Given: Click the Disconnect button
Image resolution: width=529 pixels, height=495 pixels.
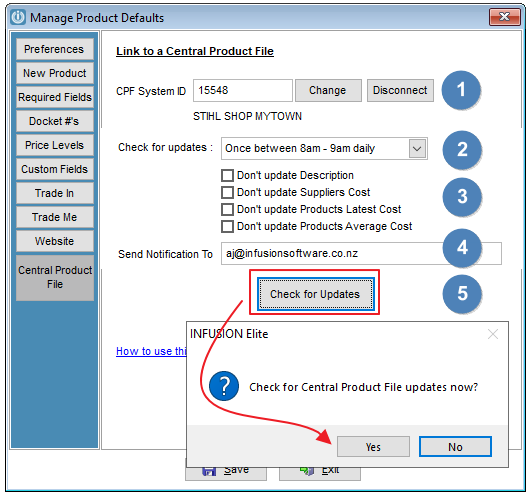Looking at the screenshot, I should coord(400,90).
